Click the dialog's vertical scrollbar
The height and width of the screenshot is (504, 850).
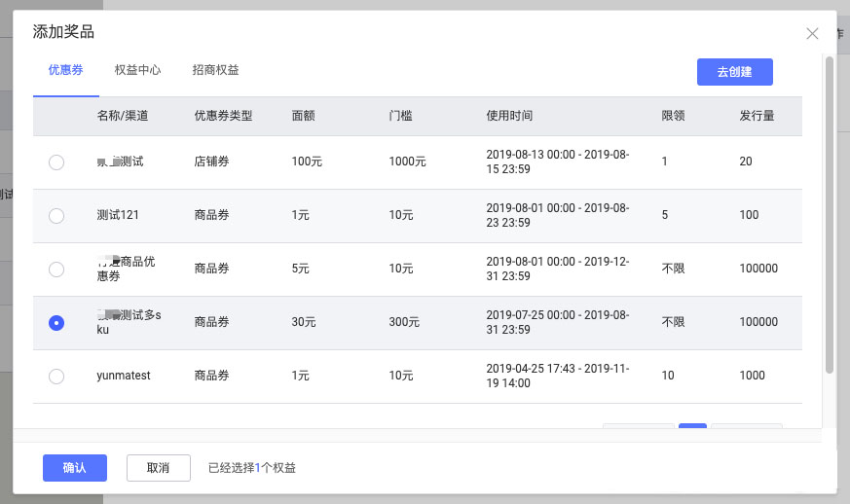point(829,214)
